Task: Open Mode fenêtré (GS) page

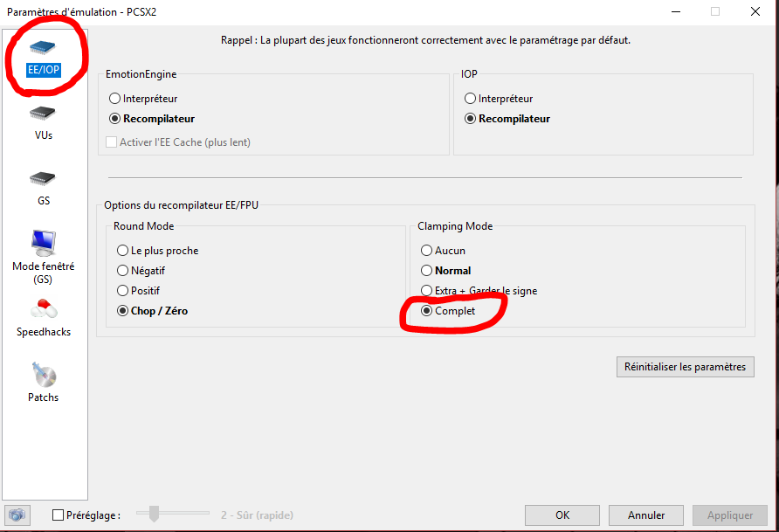Action: [43, 243]
